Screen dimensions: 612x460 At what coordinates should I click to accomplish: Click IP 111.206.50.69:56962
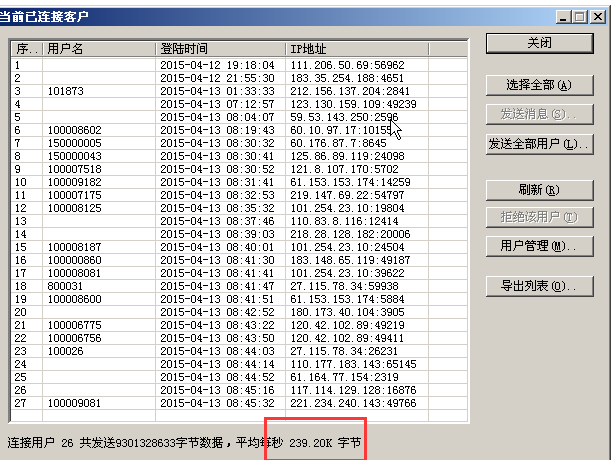click(347, 65)
